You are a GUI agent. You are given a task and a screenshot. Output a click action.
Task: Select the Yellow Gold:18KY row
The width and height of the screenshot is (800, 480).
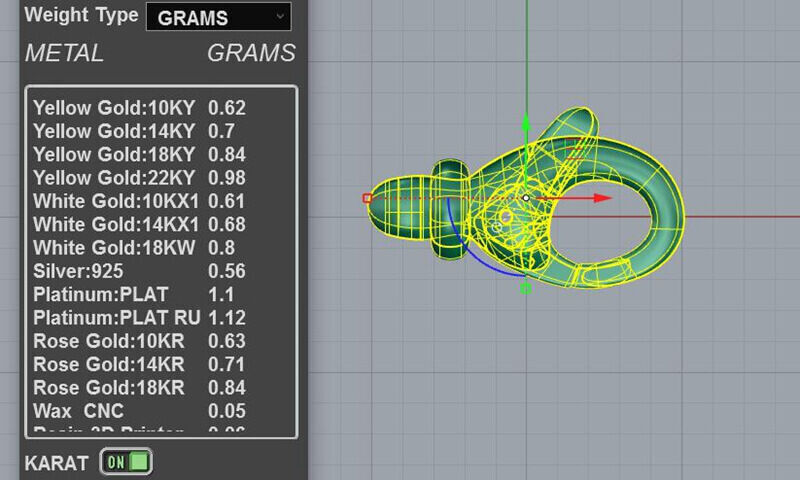139,155
